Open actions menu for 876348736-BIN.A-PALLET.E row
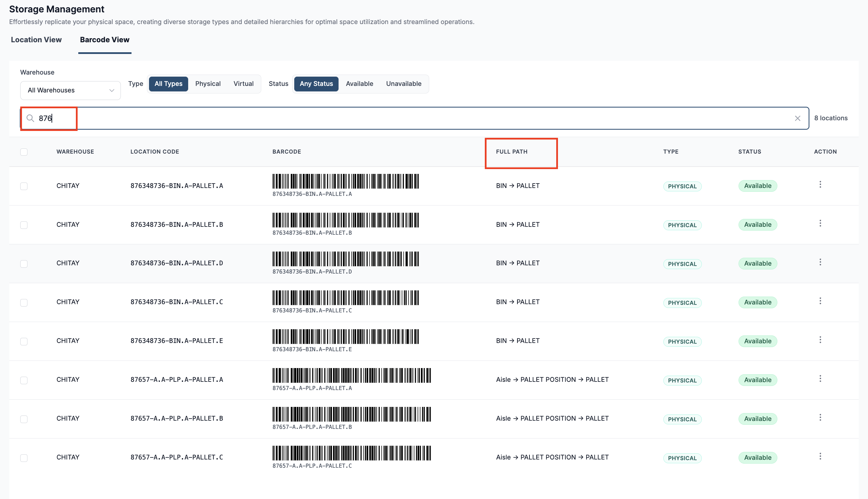 click(x=820, y=340)
